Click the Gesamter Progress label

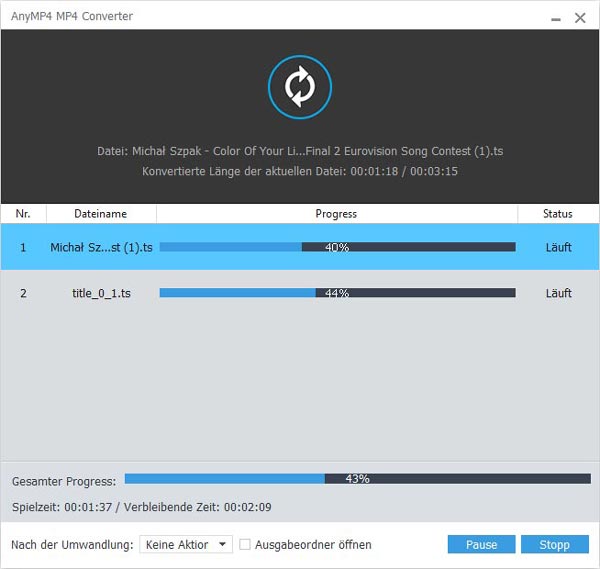point(64,481)
